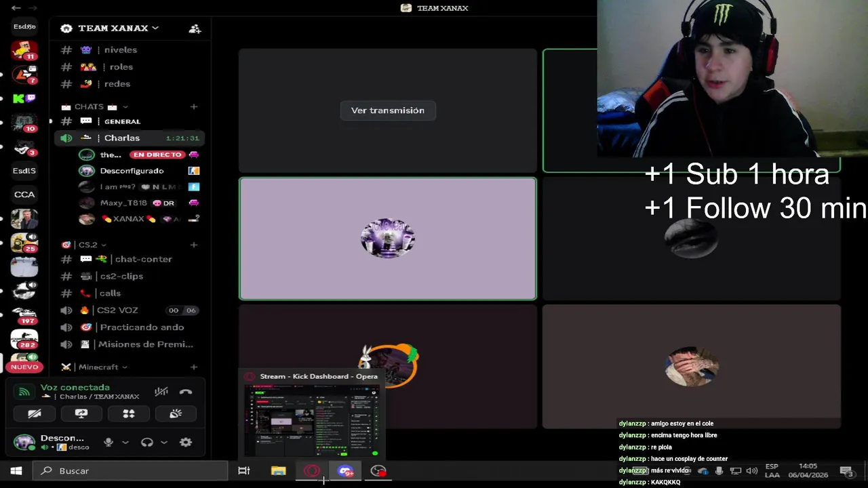This screenshot has width=868, height=488.
Task: Open the Kick and Twitch logo server
Action: pos(24,99)
